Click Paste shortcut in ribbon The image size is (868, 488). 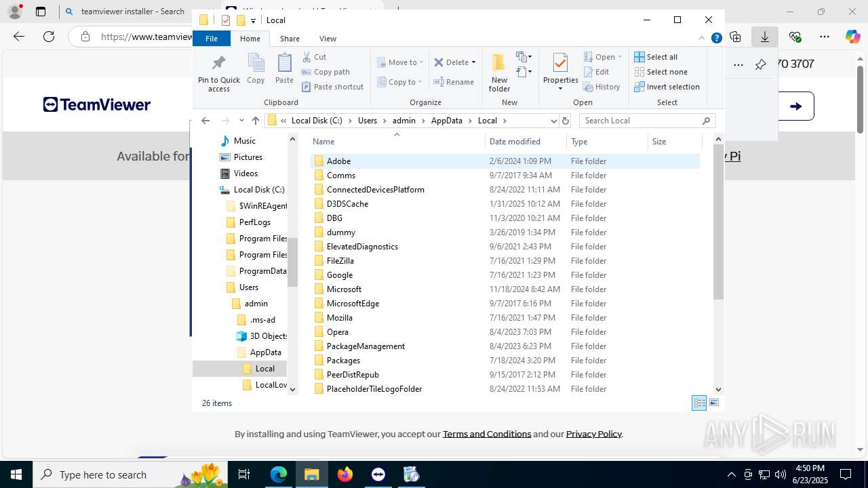tap(332, 87)
